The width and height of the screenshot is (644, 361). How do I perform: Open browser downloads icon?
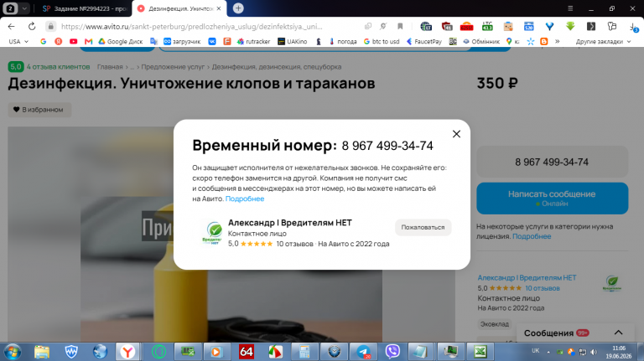pyautogui.click(x=633, y=27)
